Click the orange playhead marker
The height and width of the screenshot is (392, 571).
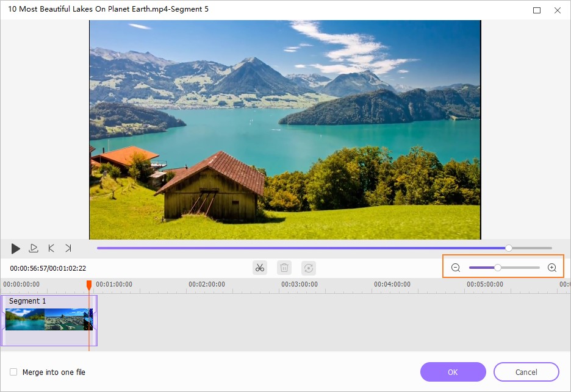(x=89, y=285)
